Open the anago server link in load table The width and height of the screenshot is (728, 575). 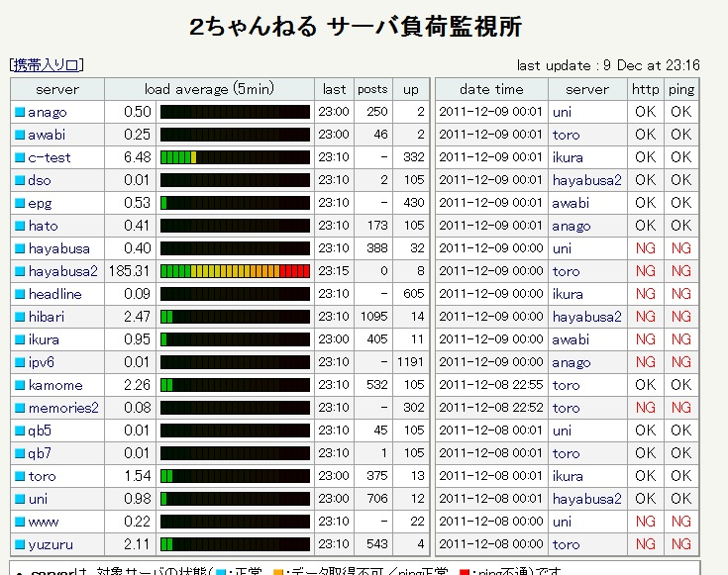pyautogui.click(x=48, y=112)
